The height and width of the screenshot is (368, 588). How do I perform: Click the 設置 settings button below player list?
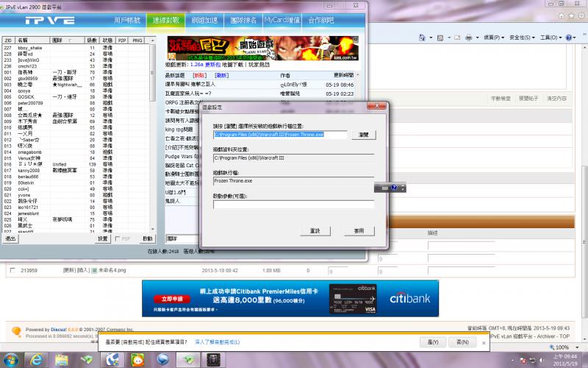102,238
